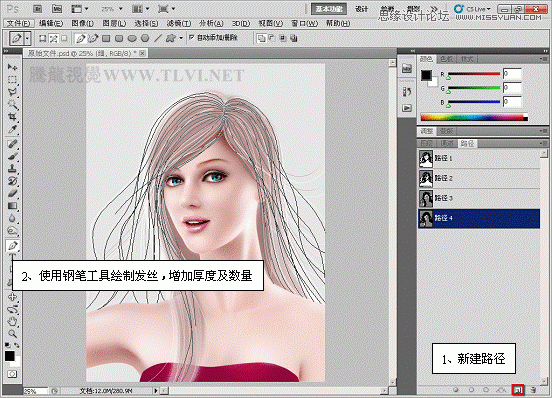Toggle Quick Mask mode
The width and height of the screenshot is (552, 398).
click(12, 374)
